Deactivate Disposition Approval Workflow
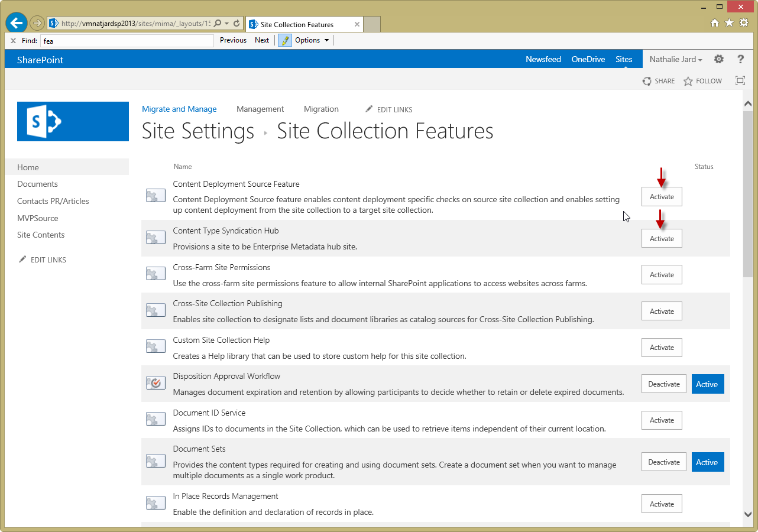The image size is (758, 532). pyautogui.click(x=664, y=384)
